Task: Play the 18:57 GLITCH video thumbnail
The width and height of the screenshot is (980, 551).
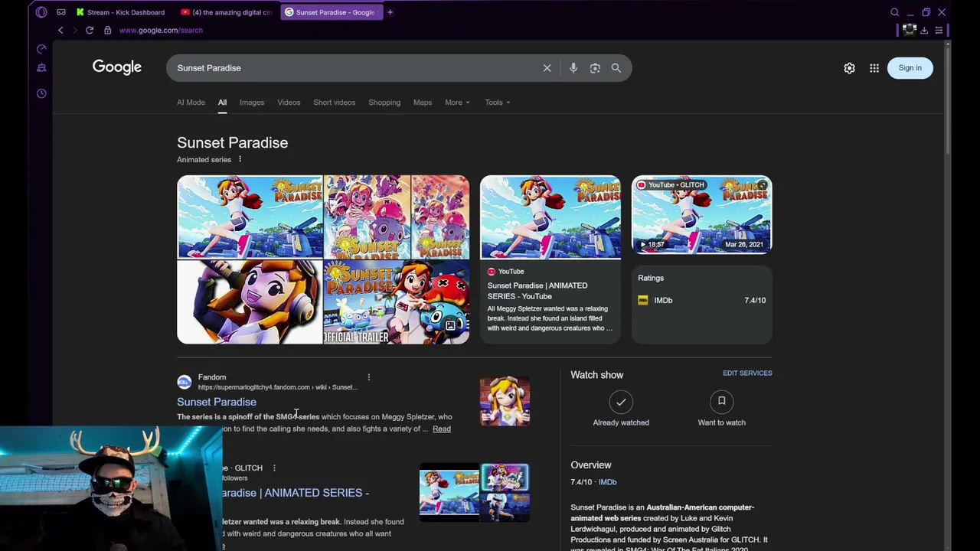Action: pos(701,215)
